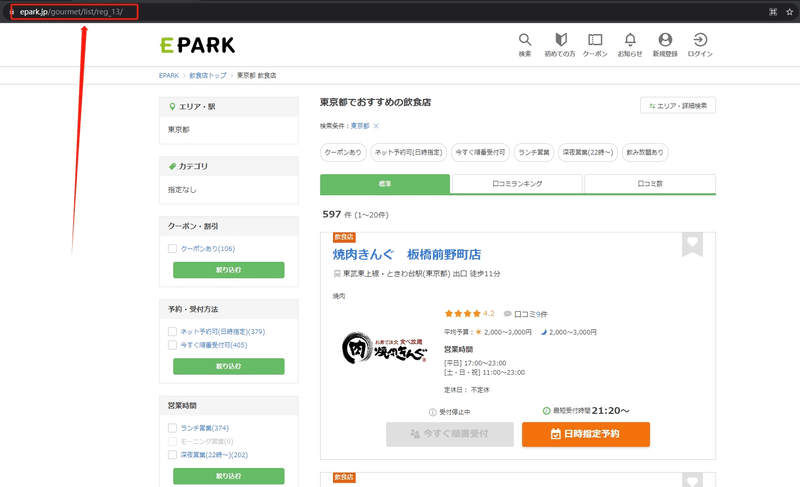Switch to the 口コミ数 tab
Screen dimensions: 800x487
[x=650, y=184]
